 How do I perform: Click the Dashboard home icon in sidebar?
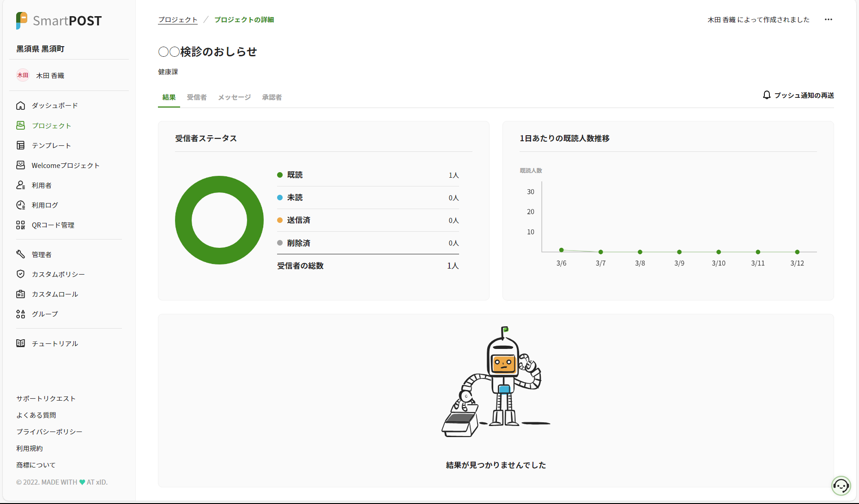click(20, 106)
